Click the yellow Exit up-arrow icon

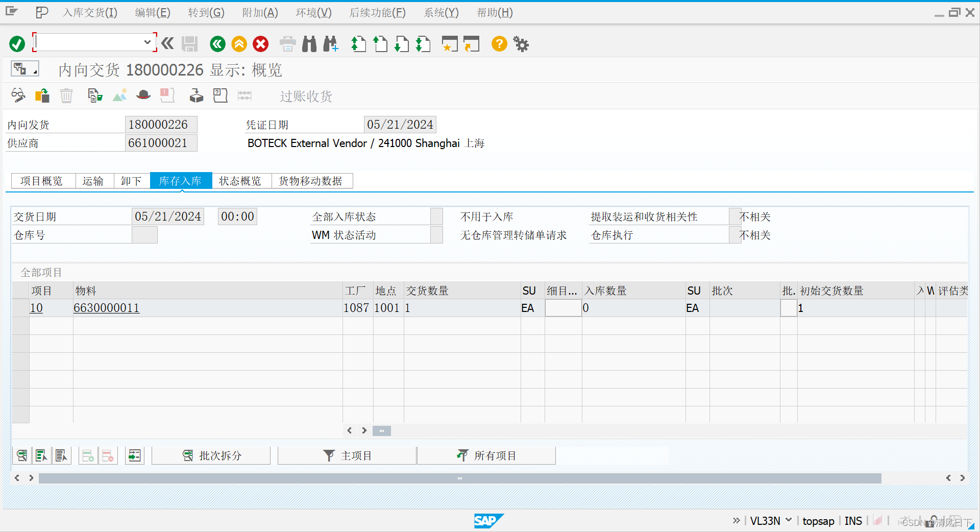(x=239, y=44)
